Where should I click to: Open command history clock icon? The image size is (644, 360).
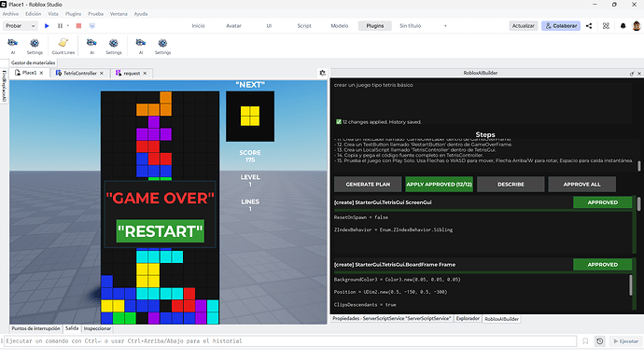[599, 341]
